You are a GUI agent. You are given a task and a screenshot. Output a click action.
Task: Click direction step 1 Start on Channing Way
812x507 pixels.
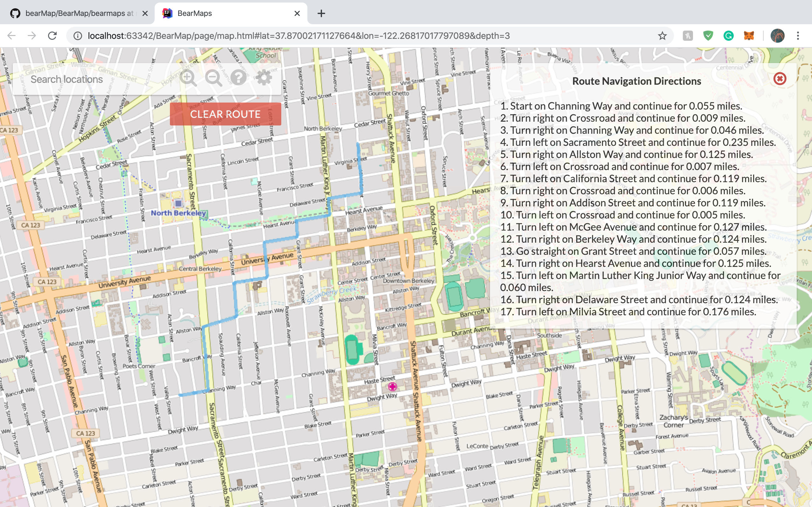coord(621,106)
